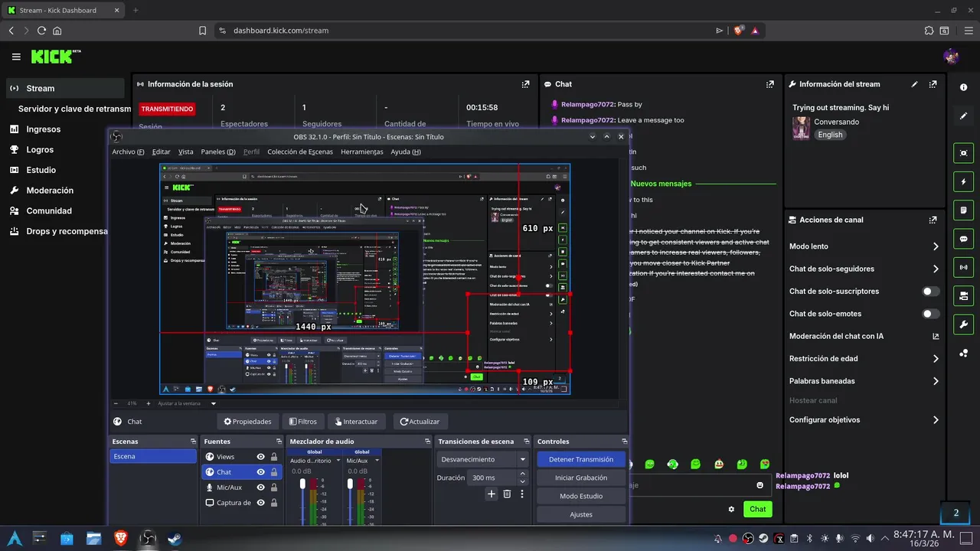Open the Herramientas menu in OBS
The image size is (980, 551).
coord(362,152)
